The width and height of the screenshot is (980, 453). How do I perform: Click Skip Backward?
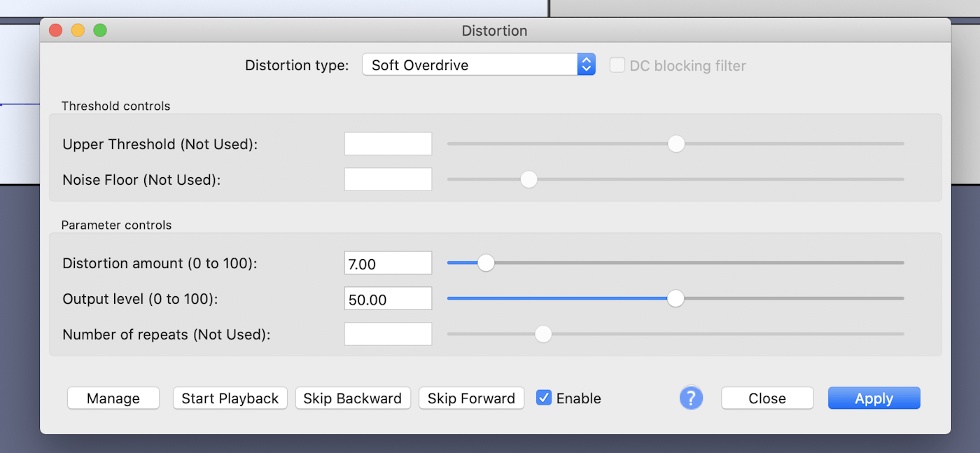pyautogui.click(x=353, y=398)
